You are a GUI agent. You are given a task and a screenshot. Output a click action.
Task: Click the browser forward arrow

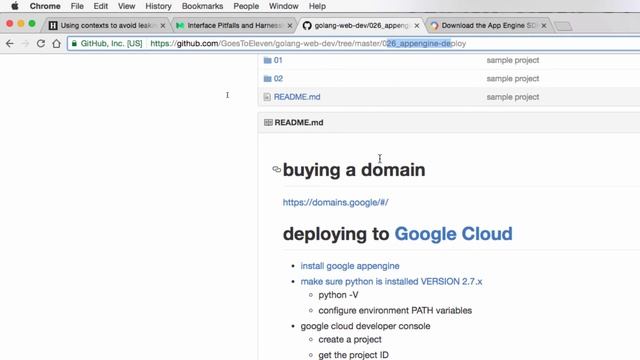coord(25,43)
